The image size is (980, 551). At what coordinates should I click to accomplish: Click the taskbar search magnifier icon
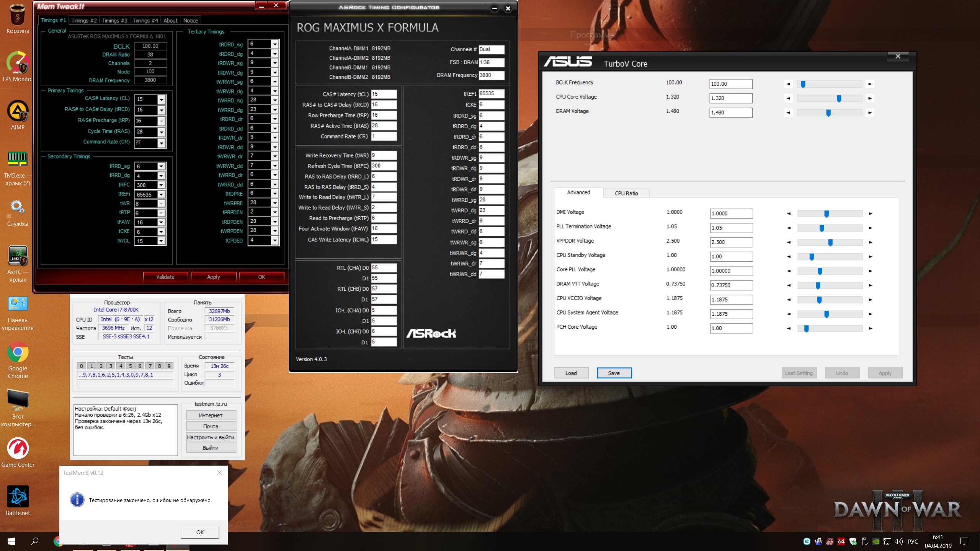coord(35,541)
